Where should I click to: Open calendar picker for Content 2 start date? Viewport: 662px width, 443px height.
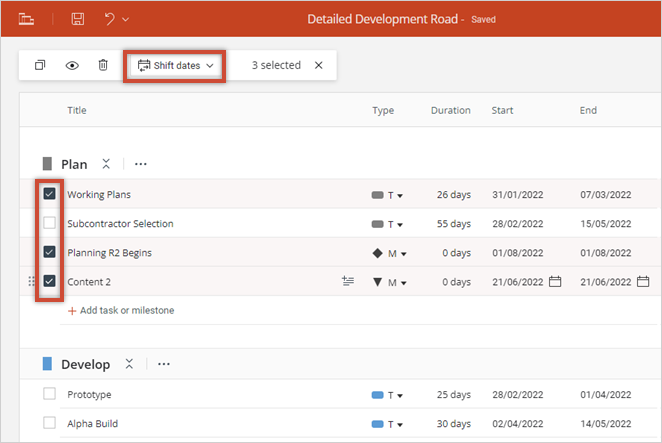point(555,281)
